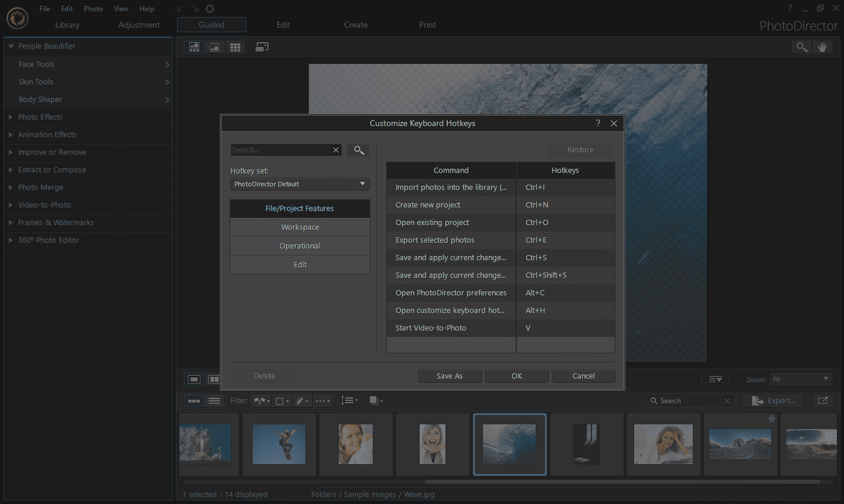Click the help question mark in dialog

tap(598, 123)
